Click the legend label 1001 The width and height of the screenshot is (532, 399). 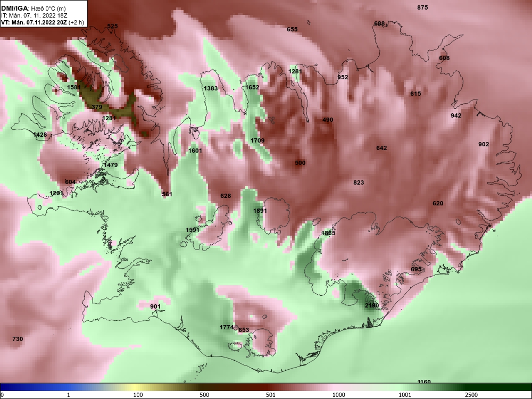coord(405,395)
